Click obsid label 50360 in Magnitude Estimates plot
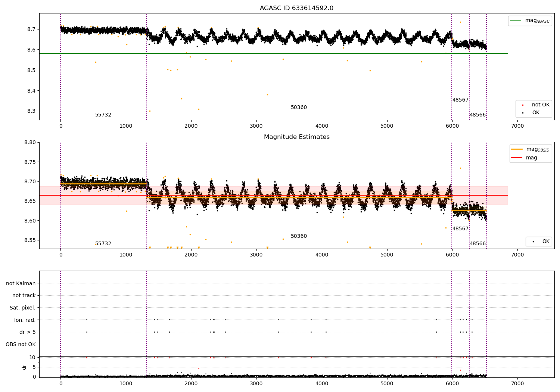This screenshot has width=560, height=392. [x=299, y=236]
